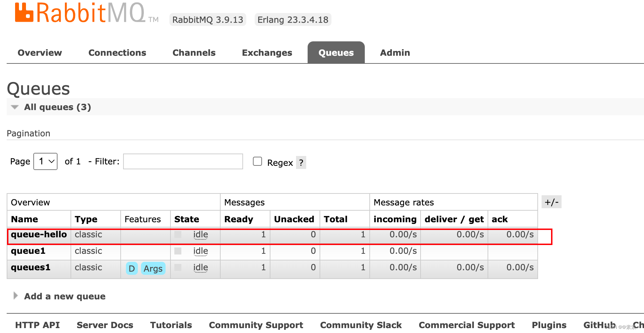Sort the table by State column
The image size is (644, 333).
(187, 219)
